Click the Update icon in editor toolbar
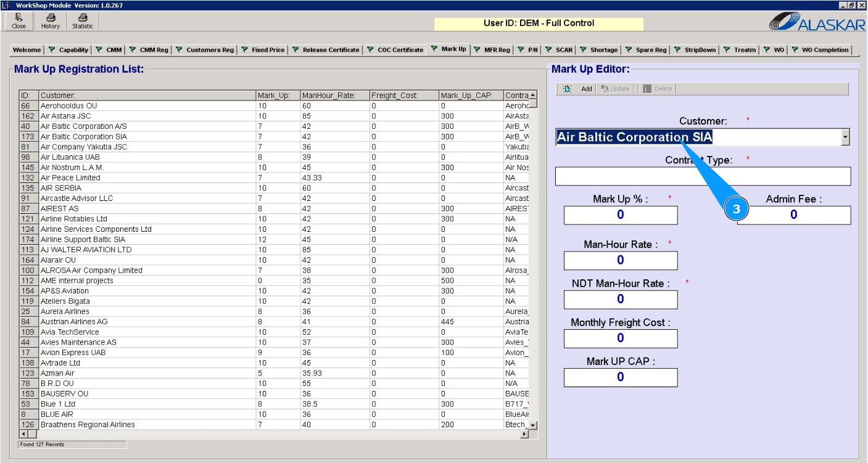The height and width of the screenshot is (463, 868). coord(605,89)
